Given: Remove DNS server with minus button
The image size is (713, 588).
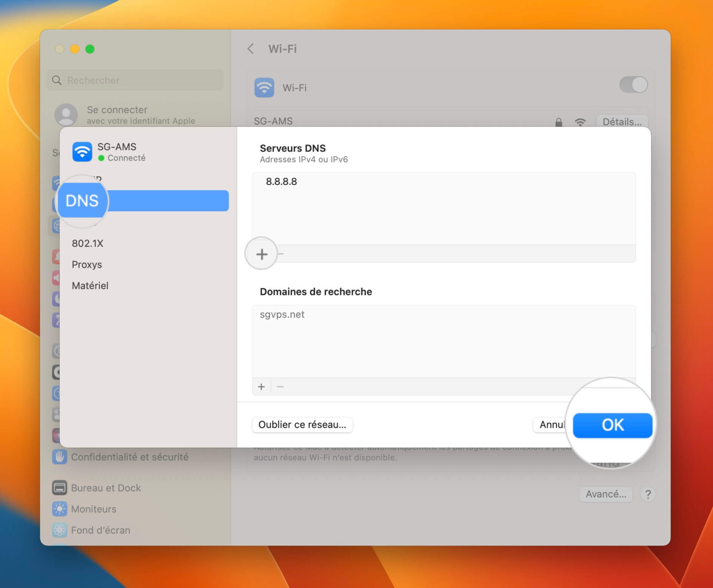Looking at the screenshot, I should pyautogui.click(x=281, y=254).
